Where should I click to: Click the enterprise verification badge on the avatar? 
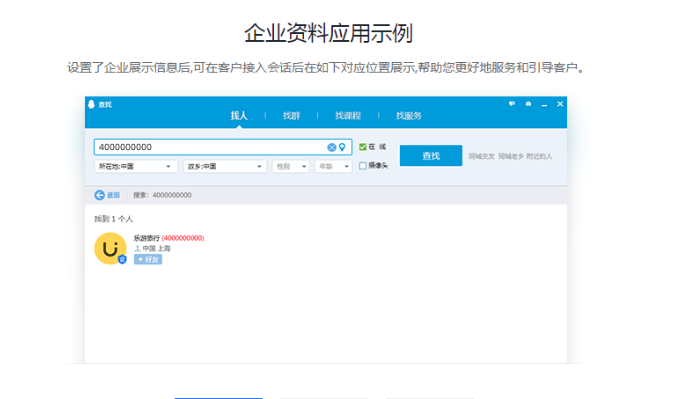point(122,259)
